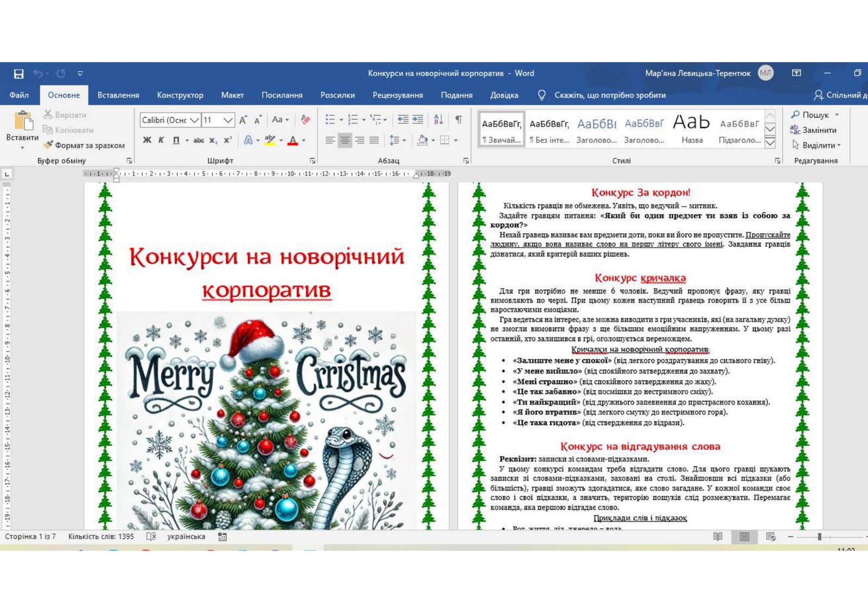Viewport: 868px width, 613px height.
Task: Decrease paragraph indent
Action: (x=403, y=120)
